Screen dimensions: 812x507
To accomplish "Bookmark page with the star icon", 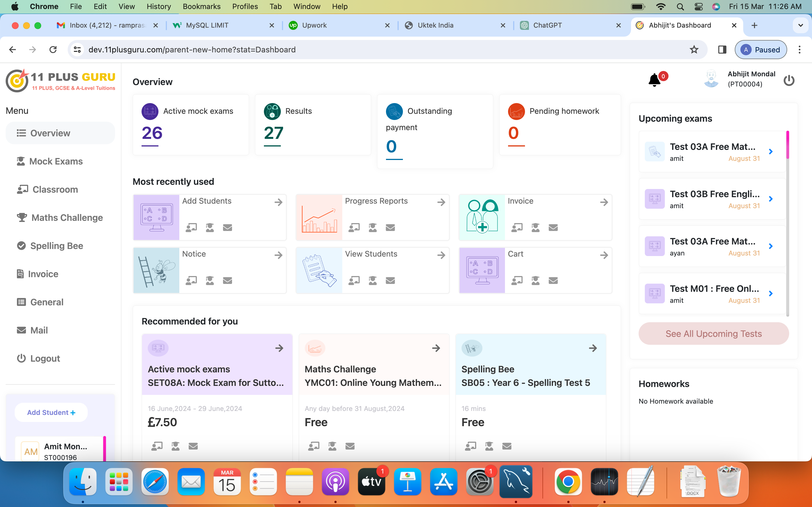I will pyautogui.click(x=694, y=50).
